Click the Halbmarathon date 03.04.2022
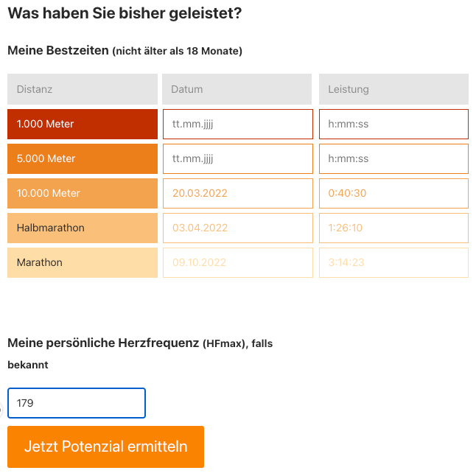Viewport: 476px width, 476px height. pos(237,228)
